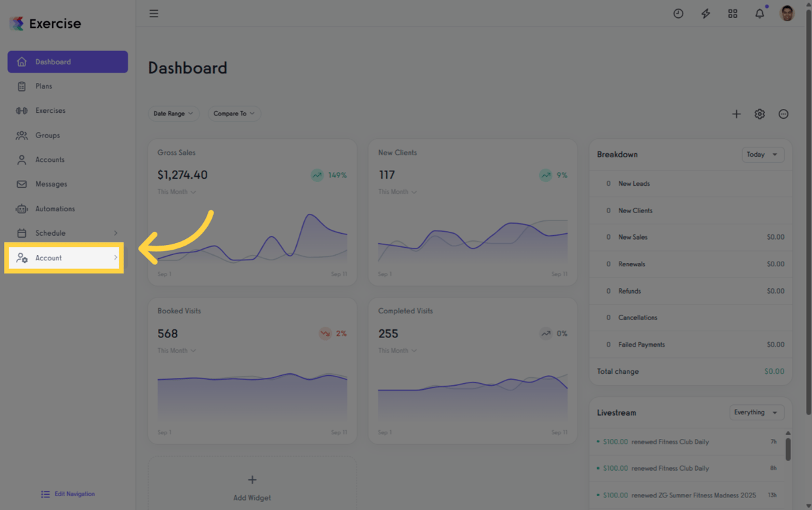Click the New Sales breakdown row
The width and height of the screenshot is (812, 510).
690,237
